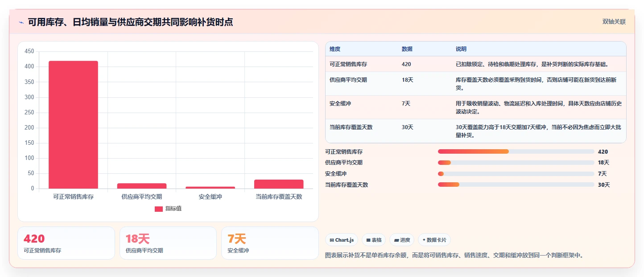
Task: Click the 双轴关联 label in header
Action: pyautogui.click(x=614, y=21)
